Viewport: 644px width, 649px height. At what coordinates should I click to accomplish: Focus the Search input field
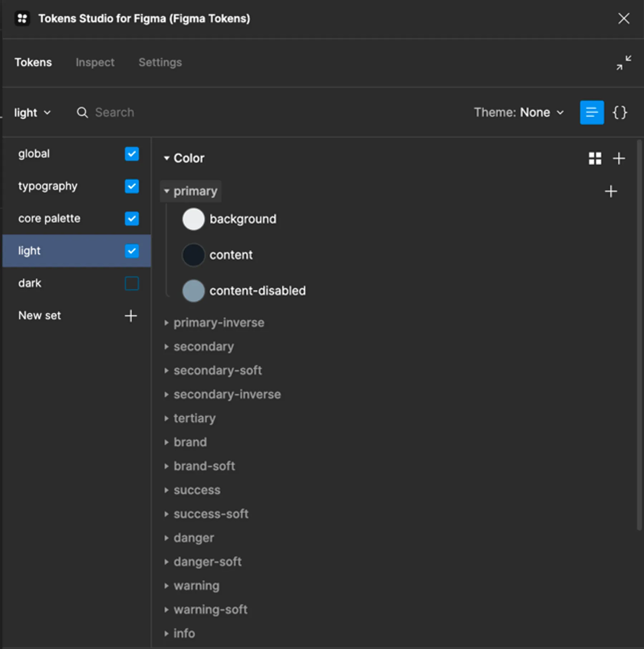click(114, 112)
